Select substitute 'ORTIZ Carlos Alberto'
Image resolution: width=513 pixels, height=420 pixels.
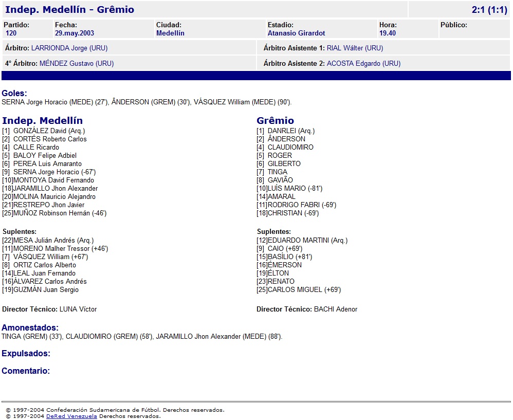point(45,265)
